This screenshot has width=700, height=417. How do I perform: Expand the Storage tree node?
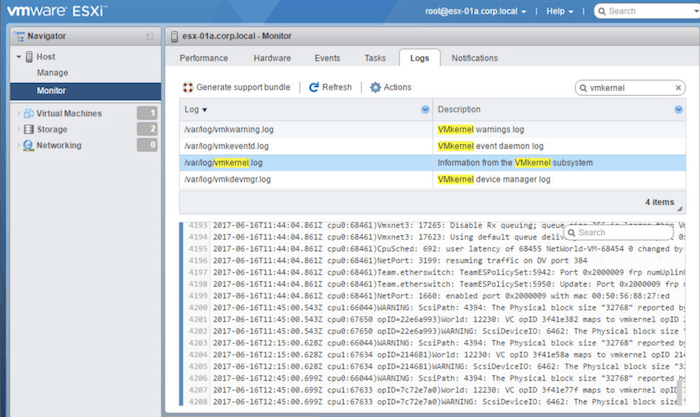[19, 129]
